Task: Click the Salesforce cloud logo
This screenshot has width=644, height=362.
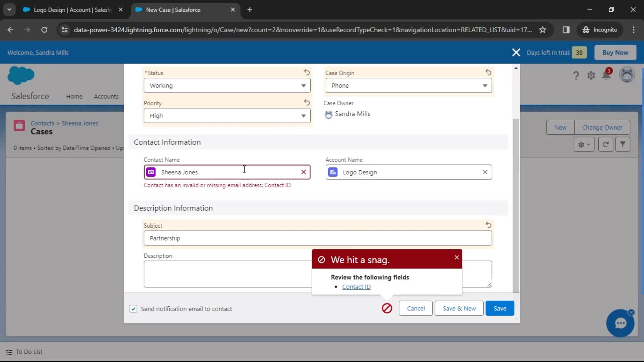Action: click(21, 75)
